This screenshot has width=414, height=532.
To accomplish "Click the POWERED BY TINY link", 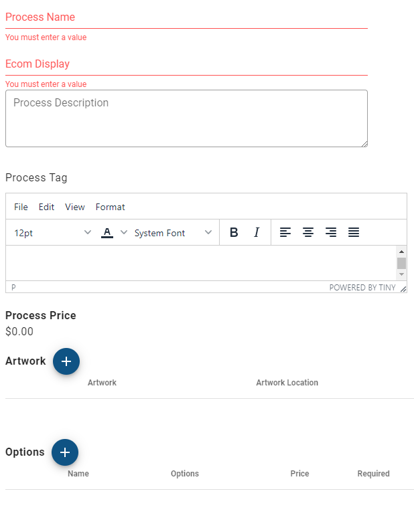I will (x=362, y=288).
